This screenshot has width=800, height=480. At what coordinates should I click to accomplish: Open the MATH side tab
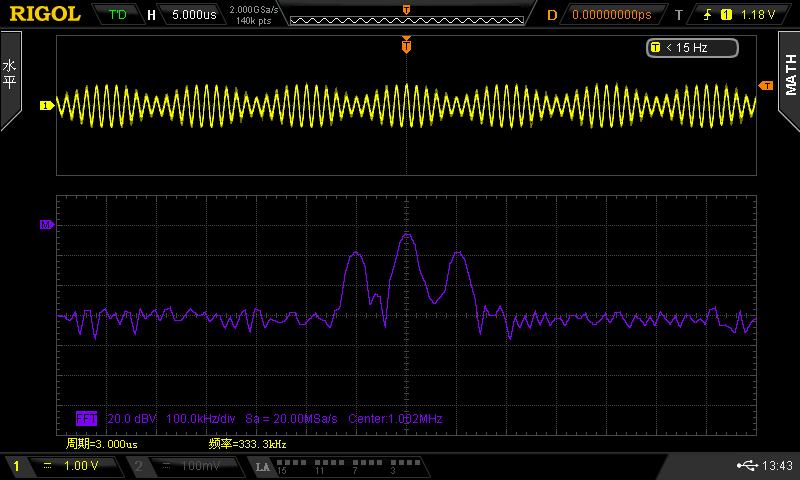789,81
